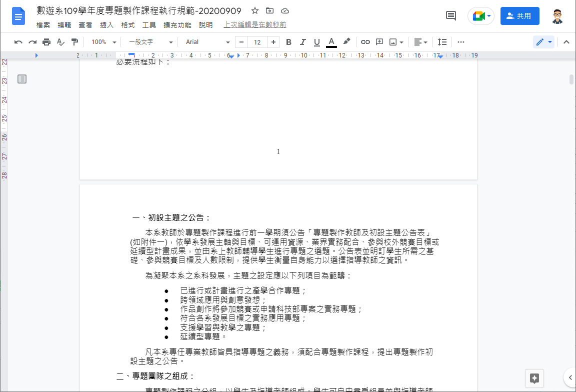Open the highlight color picker
The image size is (576, 392).
(346, 42)
